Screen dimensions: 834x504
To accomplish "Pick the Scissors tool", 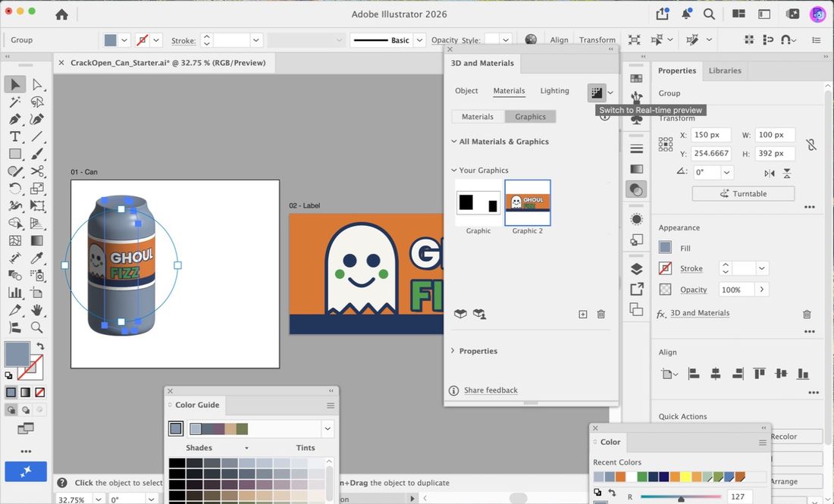I will click(36, 171).
